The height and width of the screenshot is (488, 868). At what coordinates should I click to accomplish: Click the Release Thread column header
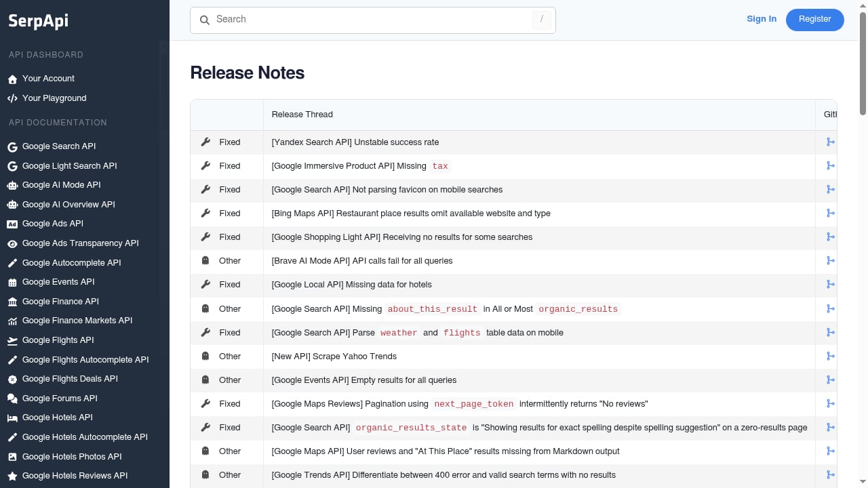point(302,115)
